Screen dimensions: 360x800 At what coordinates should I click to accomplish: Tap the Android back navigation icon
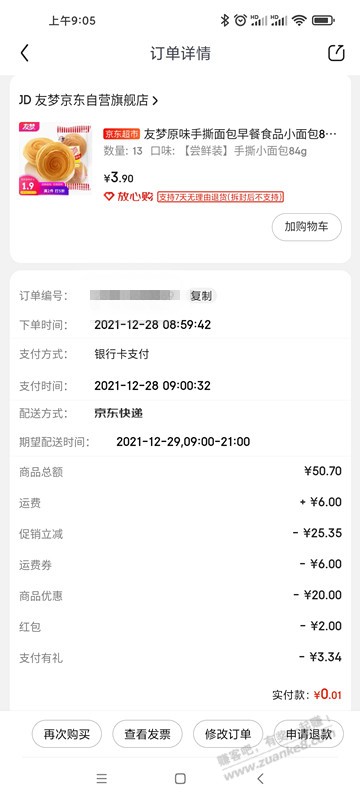click(x=260, y=779)
